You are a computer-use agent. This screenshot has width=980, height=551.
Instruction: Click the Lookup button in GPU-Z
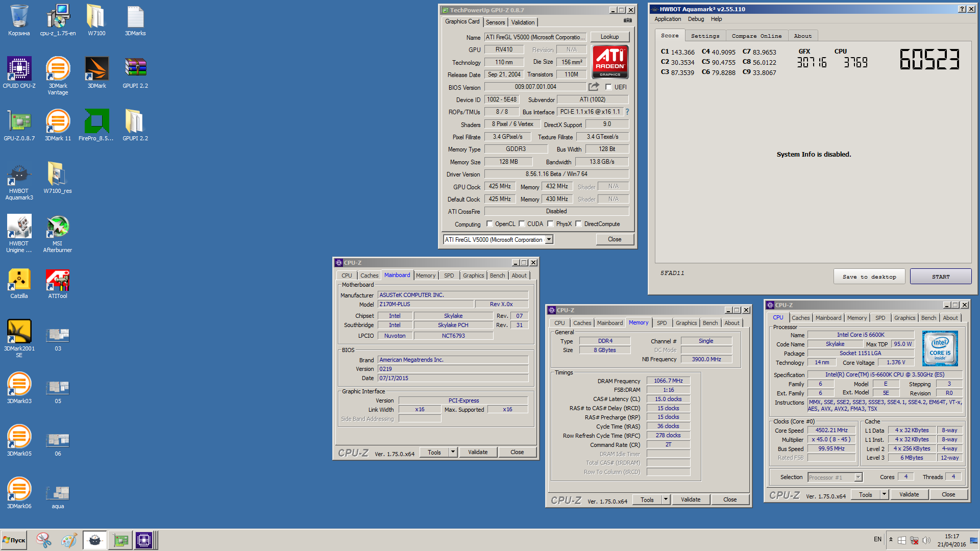point(609,37)
